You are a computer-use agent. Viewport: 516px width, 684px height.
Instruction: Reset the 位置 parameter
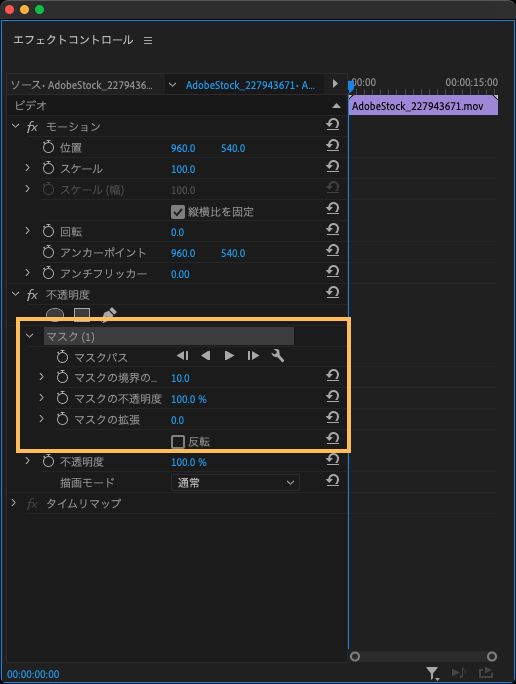(x=333, y=145)
